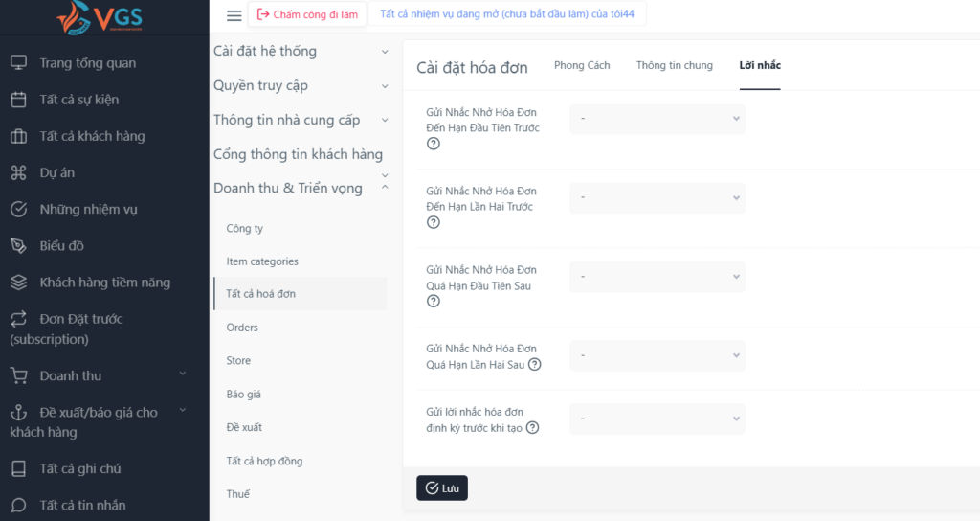Click the Lưu save button

(442, 487)
